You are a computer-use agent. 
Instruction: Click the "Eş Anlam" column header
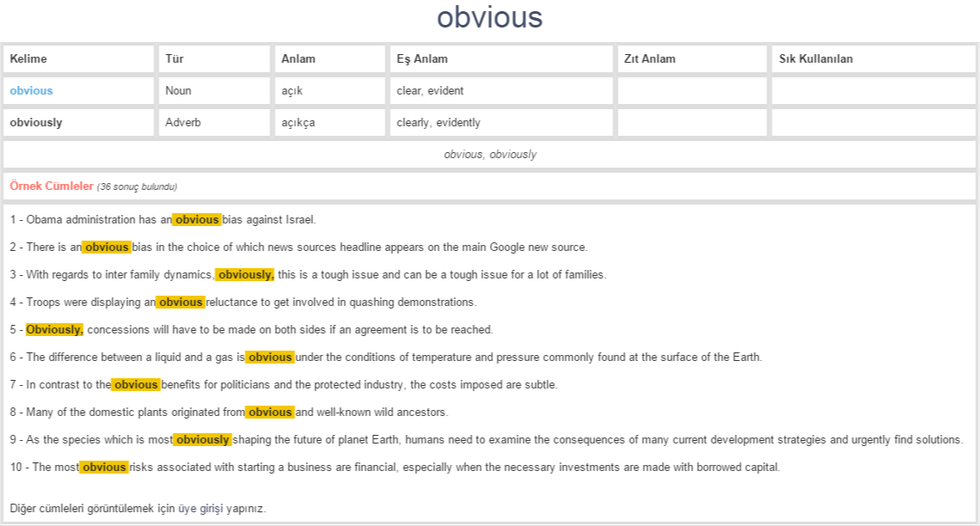coord(422,59)
